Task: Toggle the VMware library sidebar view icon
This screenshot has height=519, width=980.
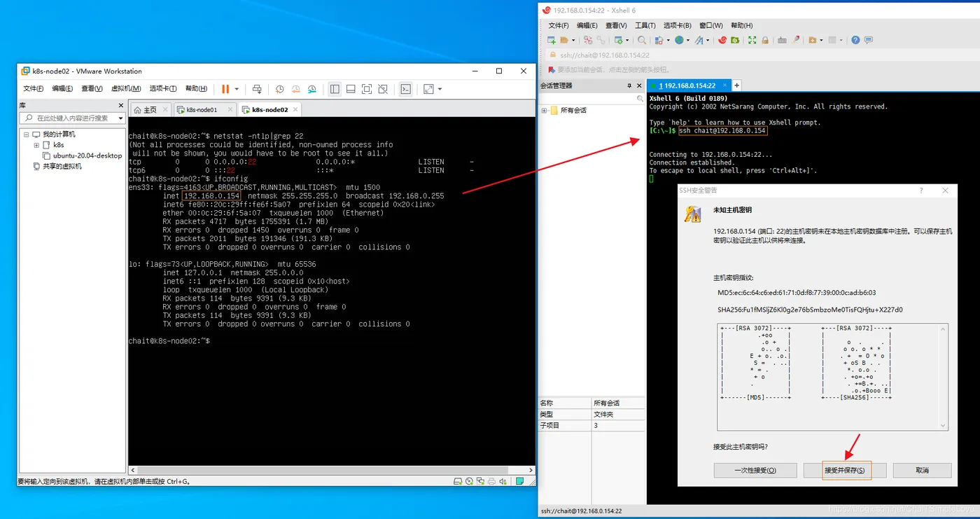Action: 335,89
